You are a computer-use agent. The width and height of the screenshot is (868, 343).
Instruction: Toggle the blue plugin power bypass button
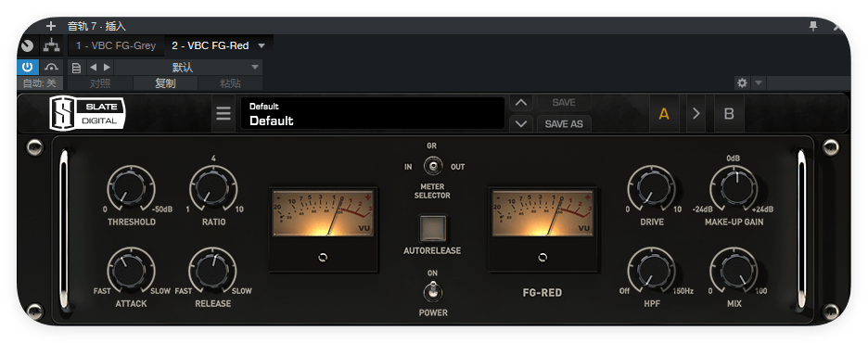[27, 68]
